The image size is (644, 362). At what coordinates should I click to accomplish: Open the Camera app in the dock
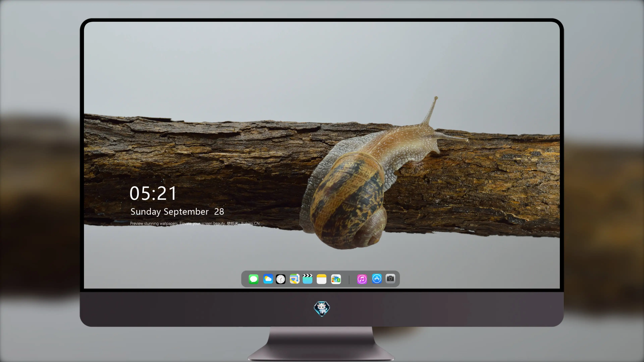390,279
